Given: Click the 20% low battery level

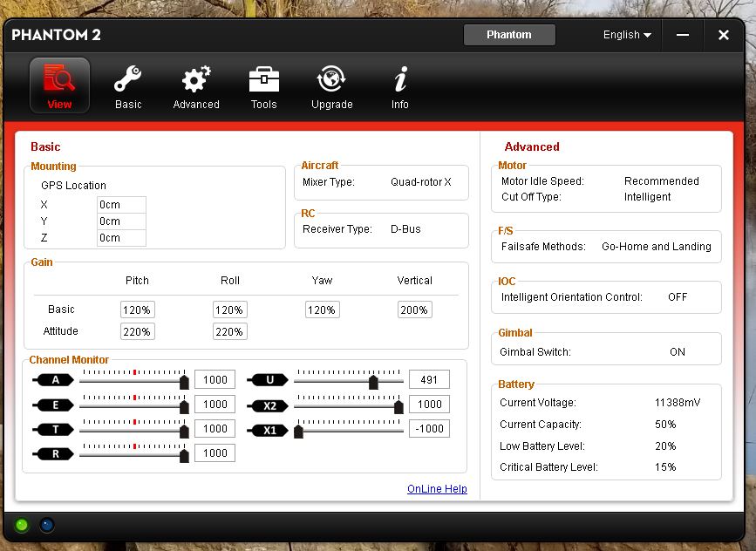Looking at the screenshot, I should pos(665,446).
